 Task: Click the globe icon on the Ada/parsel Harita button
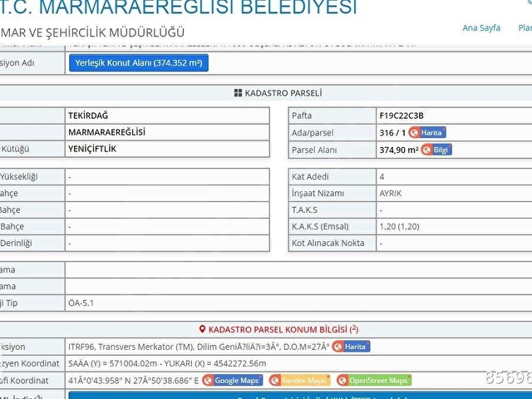coord(414,132)
